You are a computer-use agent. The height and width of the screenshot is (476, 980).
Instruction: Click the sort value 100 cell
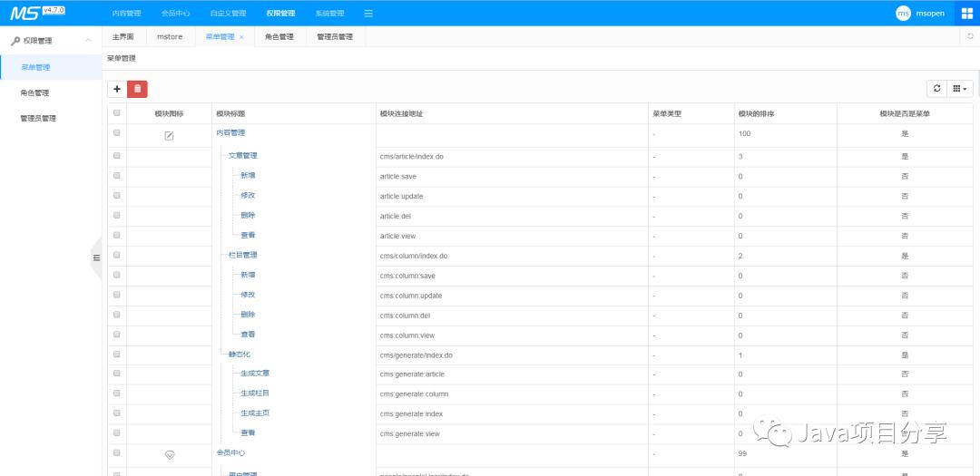tap(744, 133)
